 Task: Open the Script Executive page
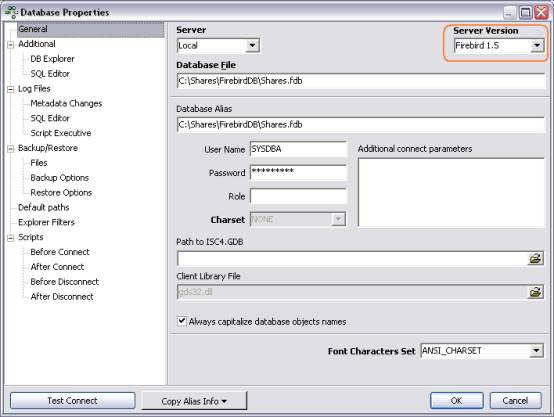(61, 133)
